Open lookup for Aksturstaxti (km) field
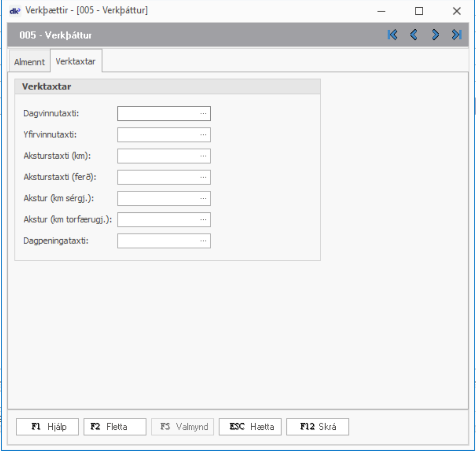476x451 pixels. click(203, 156)
